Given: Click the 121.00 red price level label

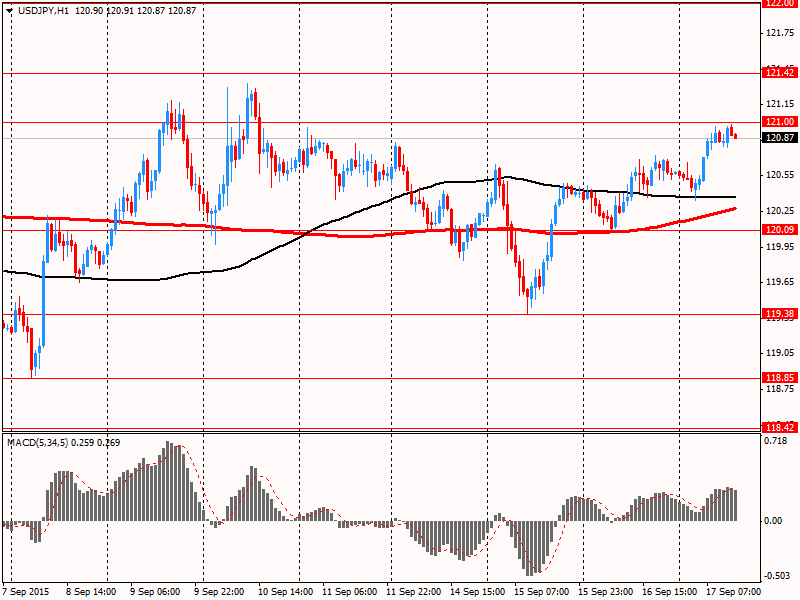Looking at the screenshot, I should click(780, 122).
